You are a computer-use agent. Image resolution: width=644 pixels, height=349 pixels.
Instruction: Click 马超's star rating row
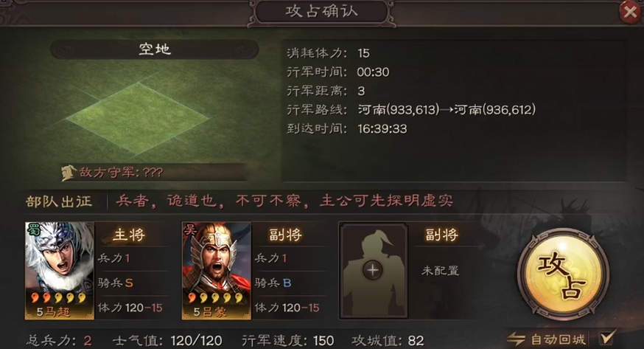point(59,297)
